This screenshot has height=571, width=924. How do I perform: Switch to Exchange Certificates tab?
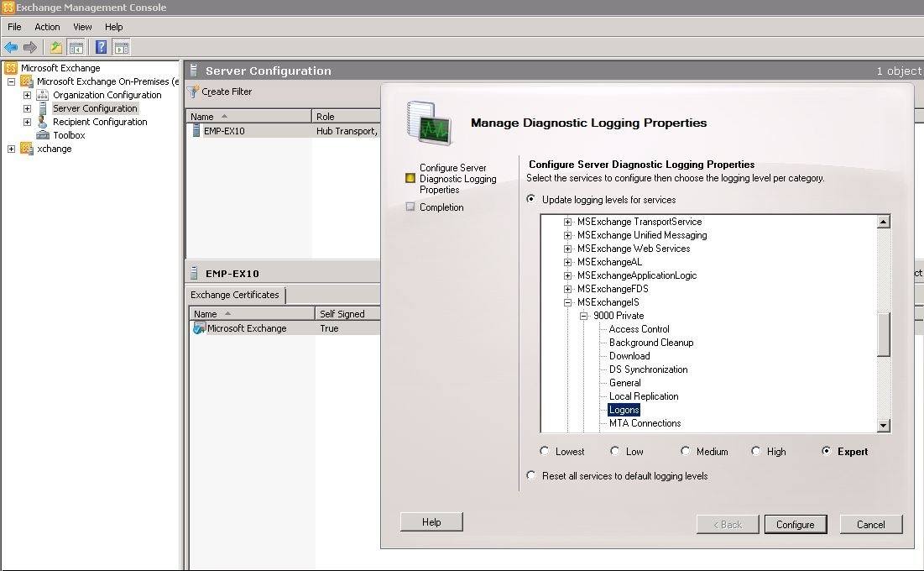pos(235,295)
